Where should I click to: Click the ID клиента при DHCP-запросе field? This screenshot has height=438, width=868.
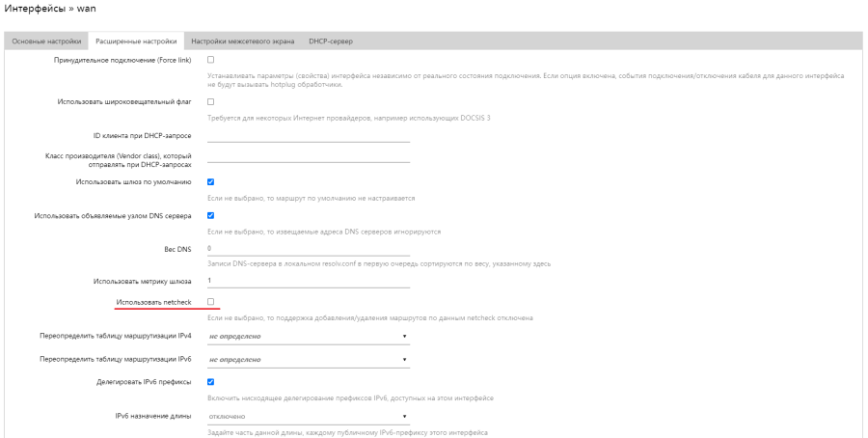(x=309, y=135)
